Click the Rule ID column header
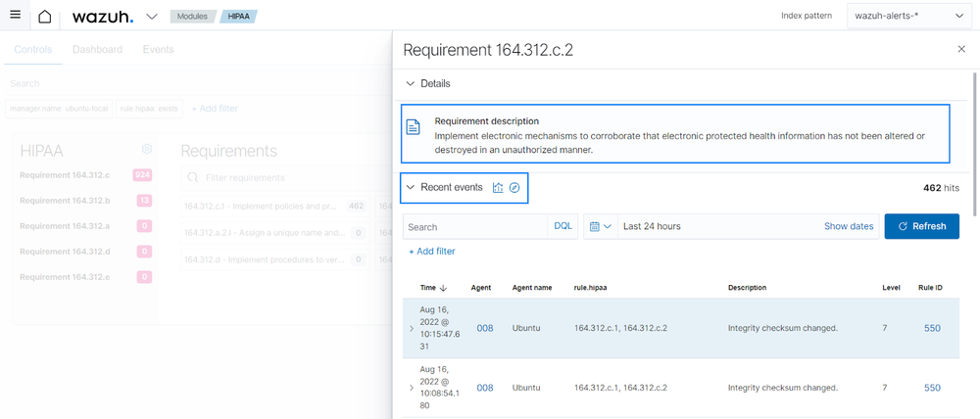 [x=930, y=288]
